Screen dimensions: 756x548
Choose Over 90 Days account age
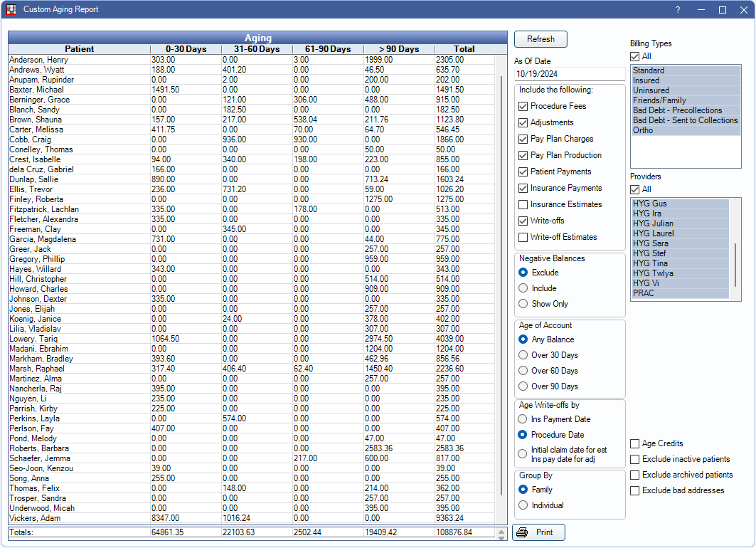coord(523,386)
